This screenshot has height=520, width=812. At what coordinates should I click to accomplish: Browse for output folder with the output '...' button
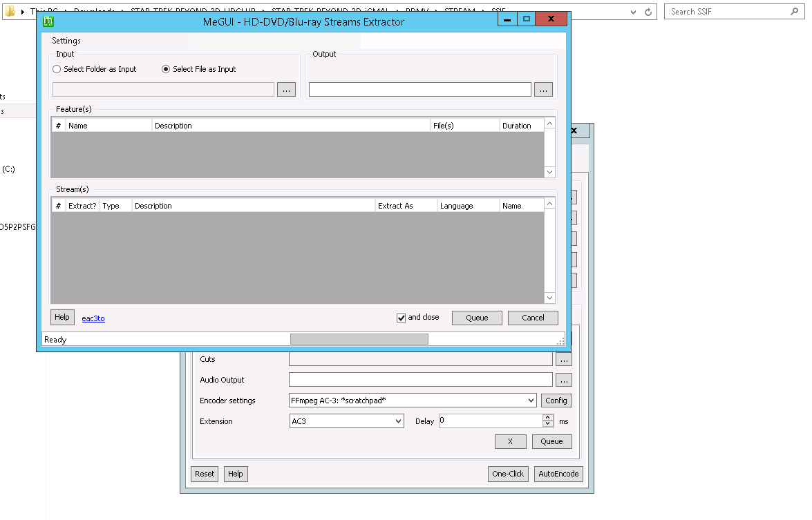pos(543,90)
